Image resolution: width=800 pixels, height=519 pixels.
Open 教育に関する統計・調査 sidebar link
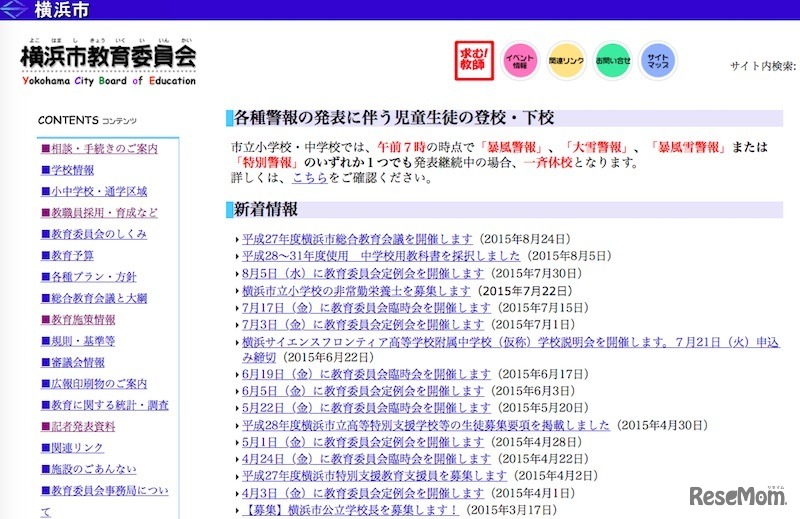click(x=105, y=405)
